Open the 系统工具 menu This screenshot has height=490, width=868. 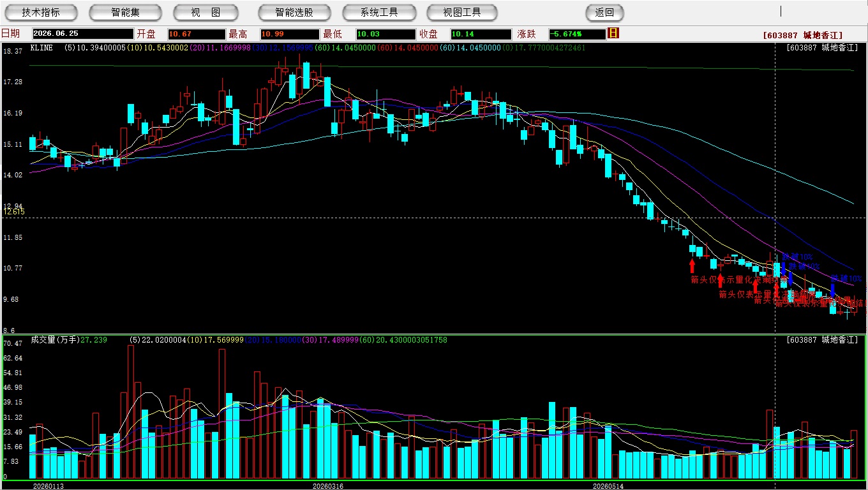point(378,12)
